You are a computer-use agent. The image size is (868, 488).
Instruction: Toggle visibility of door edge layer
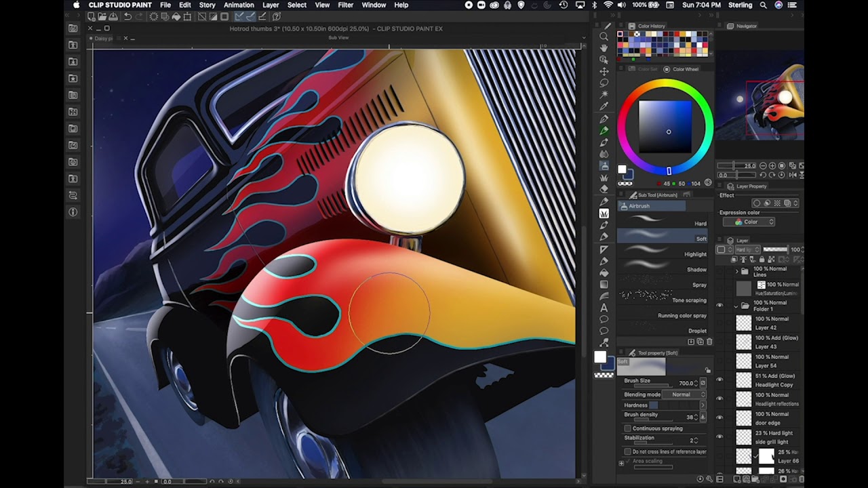point(719,418)
